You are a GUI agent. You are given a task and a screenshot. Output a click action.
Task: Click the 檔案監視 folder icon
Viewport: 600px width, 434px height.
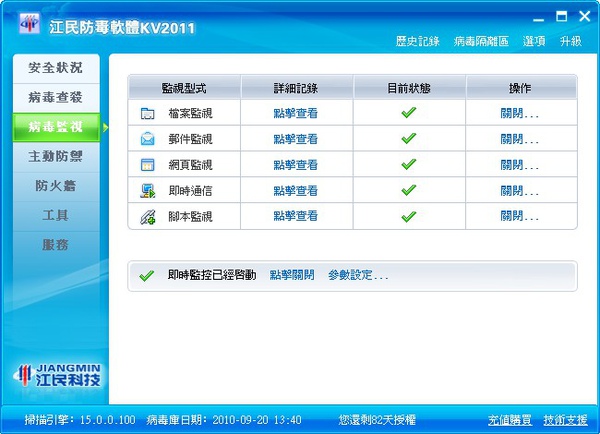(x=147, y=113)
